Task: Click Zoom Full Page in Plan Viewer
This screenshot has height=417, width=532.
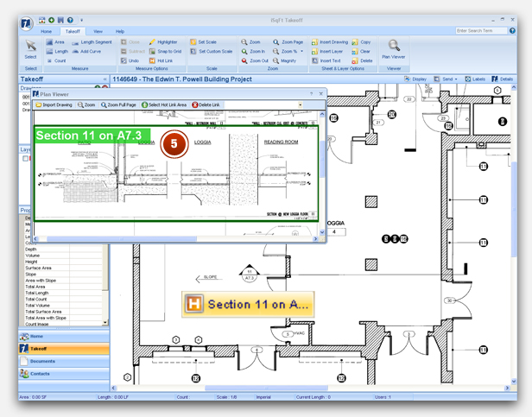Action: click(x=118, y=104)
